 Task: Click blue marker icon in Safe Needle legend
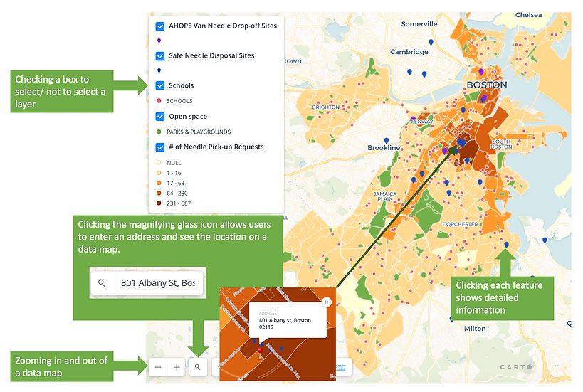point(159,70)
